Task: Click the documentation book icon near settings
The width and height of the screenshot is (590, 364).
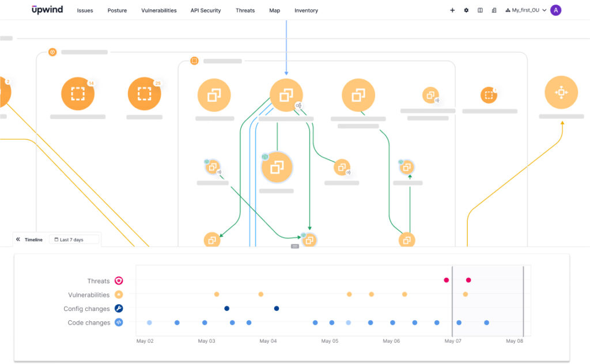Action: point(480,10)
